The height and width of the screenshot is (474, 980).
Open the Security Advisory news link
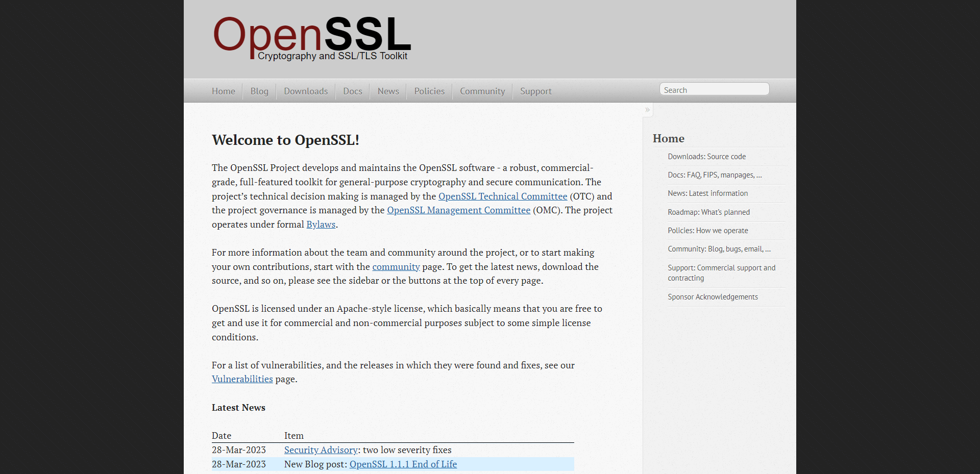(x=321, y=450)
